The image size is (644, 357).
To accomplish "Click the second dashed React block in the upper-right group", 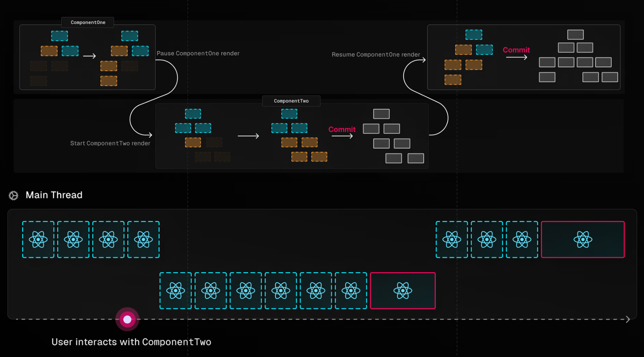I will pyautogui.click(x=487, y=239).
